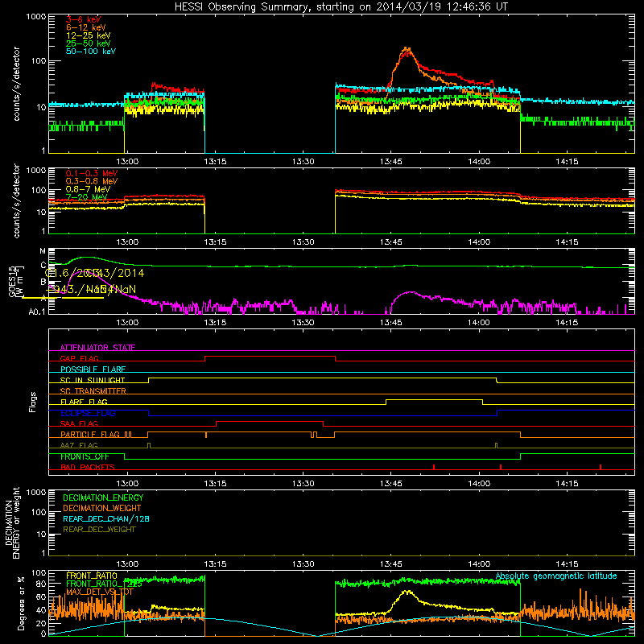Select the orange 6-12 keV legend label

point(85,27)
